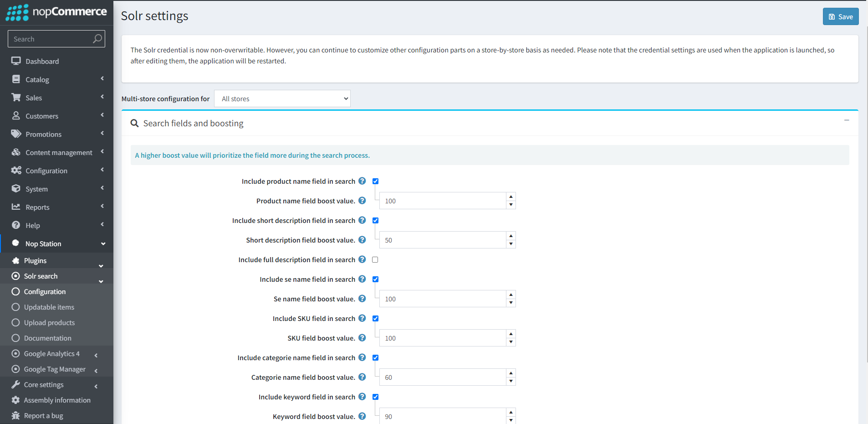Increase Se name field boost value

511,295
